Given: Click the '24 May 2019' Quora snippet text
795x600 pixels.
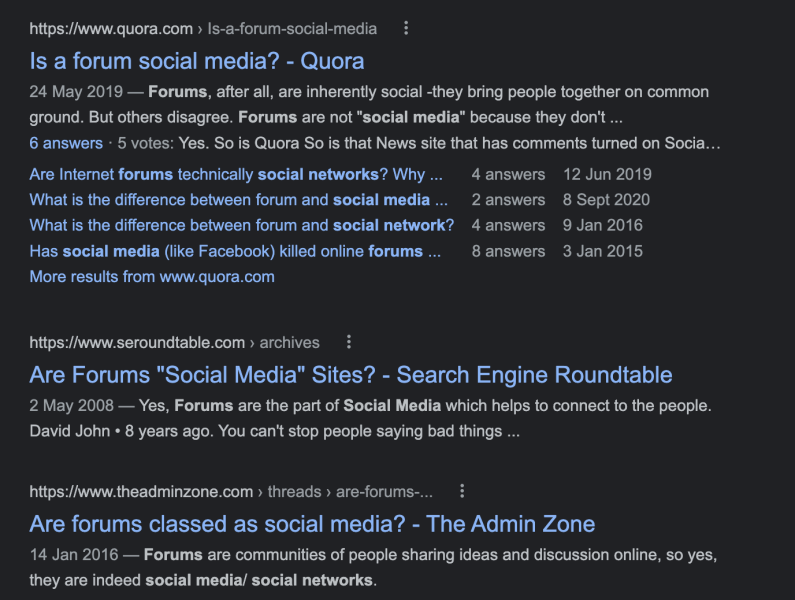Looking at the screenshot, I should [x=76, y=92].
